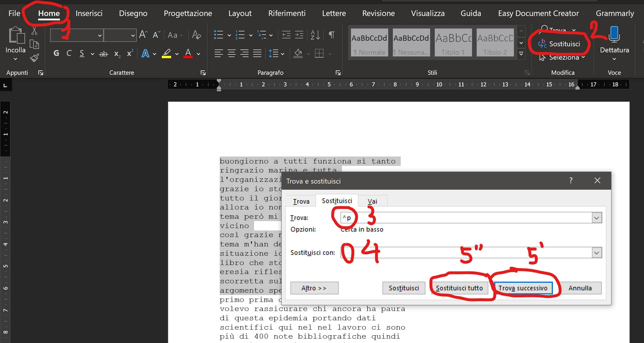Open the Layout ribbon tab
Screen dimensions: 644x343
tap(240, 13)
